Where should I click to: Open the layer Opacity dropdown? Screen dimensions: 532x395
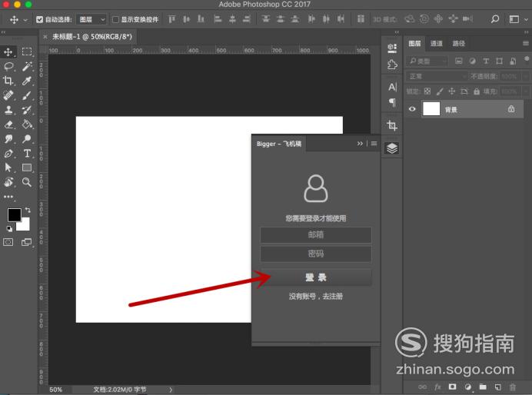coord(526,77)
